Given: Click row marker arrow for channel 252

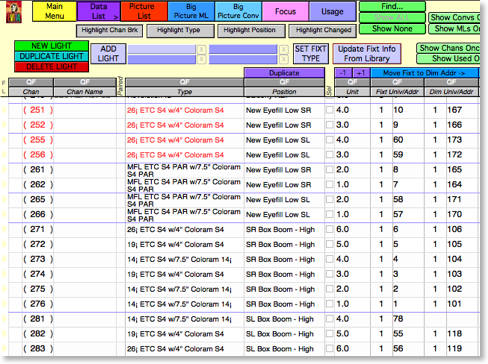Looking at the screenshot, I should [4, 125].
